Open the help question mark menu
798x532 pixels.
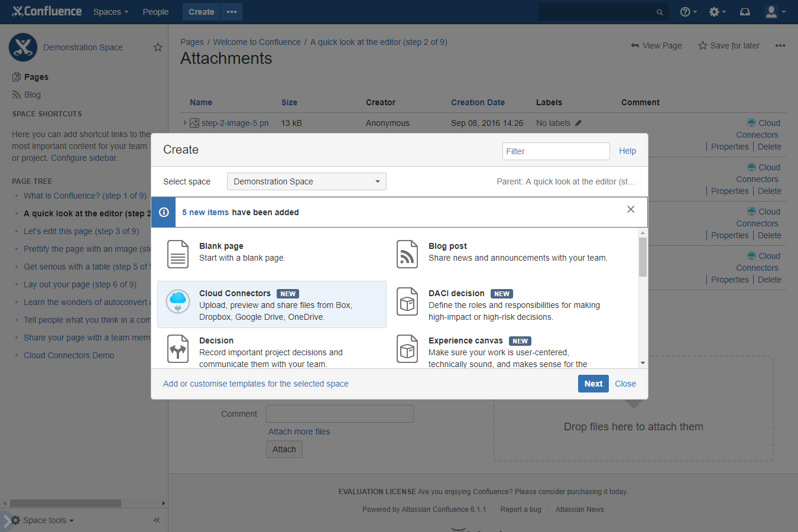click(689, 12)
